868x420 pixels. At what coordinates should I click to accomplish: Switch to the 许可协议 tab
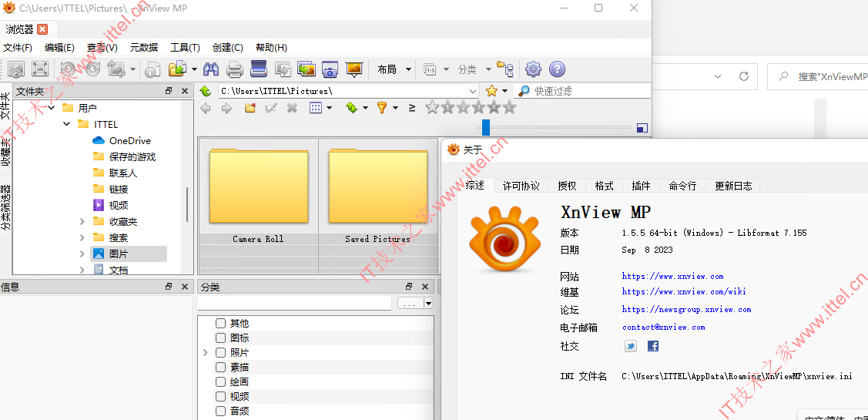click(x=521, y=186)
